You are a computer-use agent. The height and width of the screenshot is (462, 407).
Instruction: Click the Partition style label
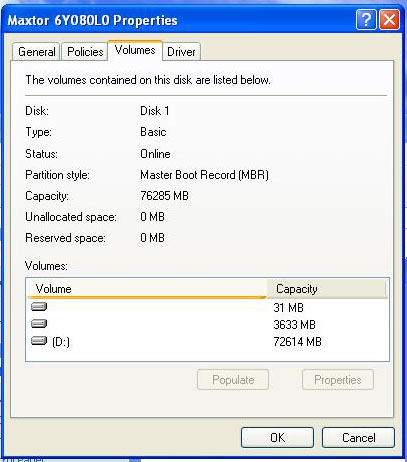click(x=57, y=175)
